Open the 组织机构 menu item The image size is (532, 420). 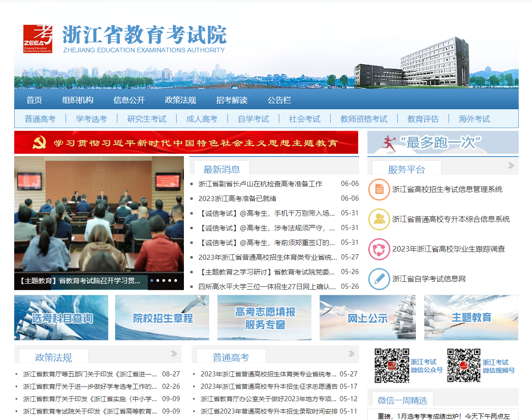click(x=78, y=100)
